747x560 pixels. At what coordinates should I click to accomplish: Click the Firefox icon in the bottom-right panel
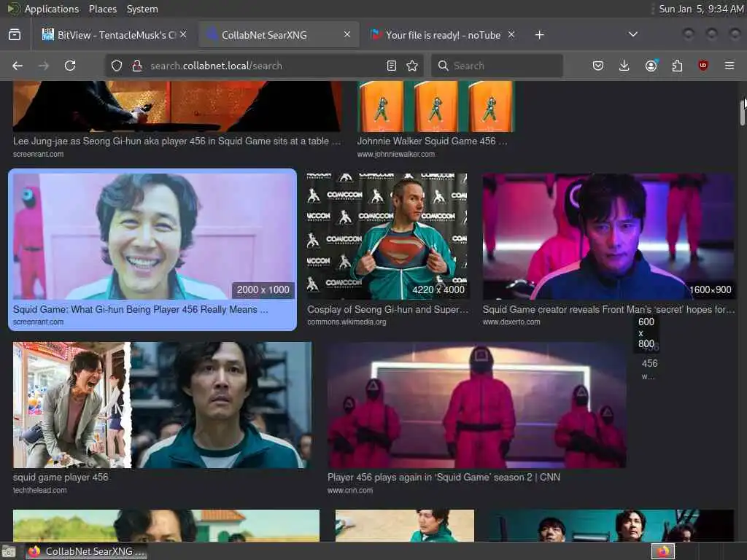[x=662, y=551]
